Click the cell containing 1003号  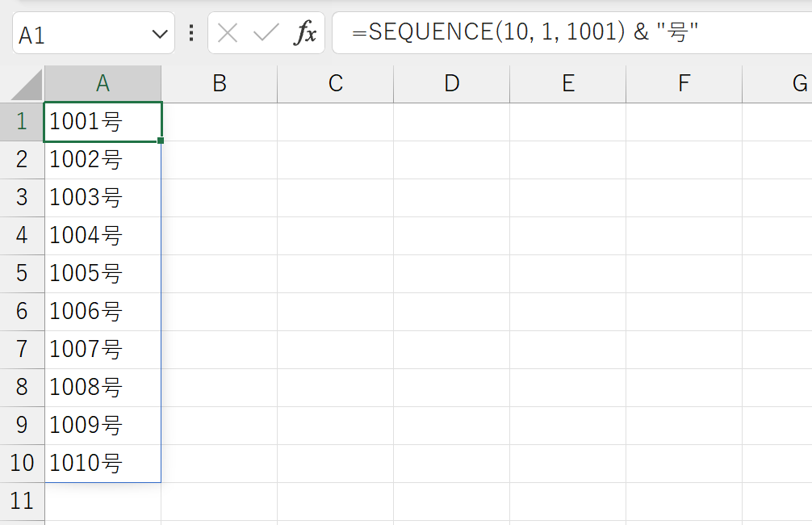pyautogui.click(x=103, y=197)
